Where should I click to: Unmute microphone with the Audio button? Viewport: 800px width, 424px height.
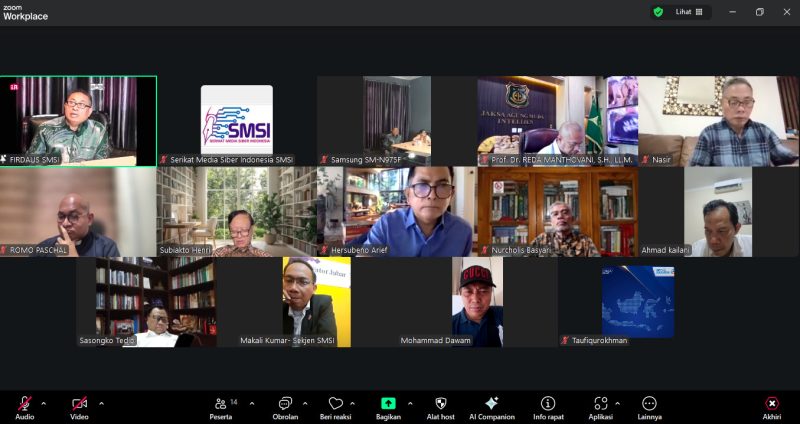tap(24, 404)
